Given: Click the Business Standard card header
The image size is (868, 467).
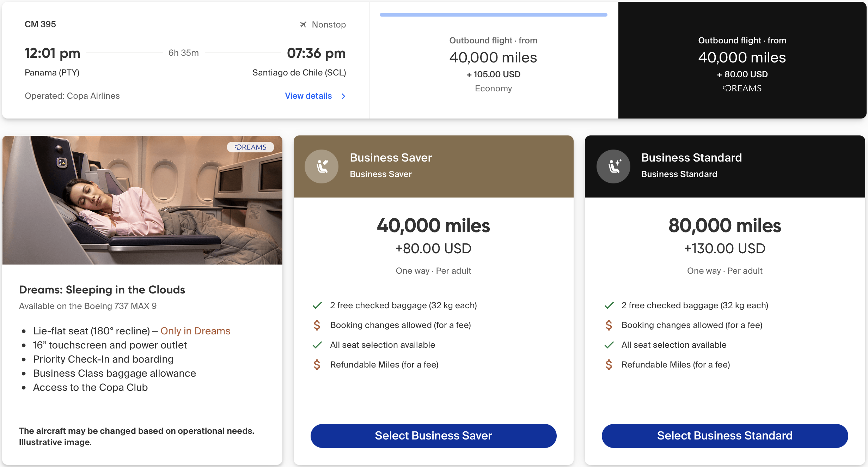Looking at the screenshot, I should coord(725,166).
